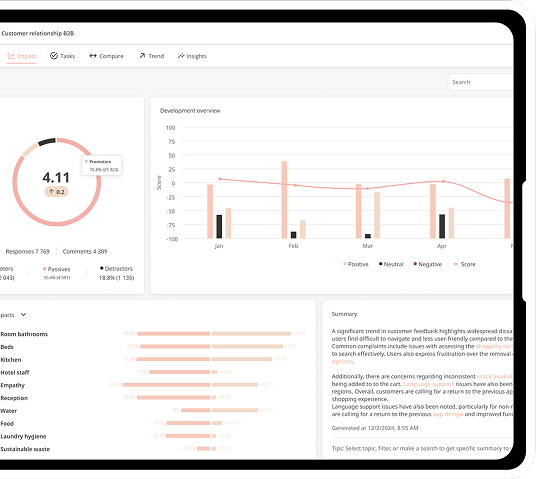Click the Feb positive bar in chart

[x=284, y=200]
